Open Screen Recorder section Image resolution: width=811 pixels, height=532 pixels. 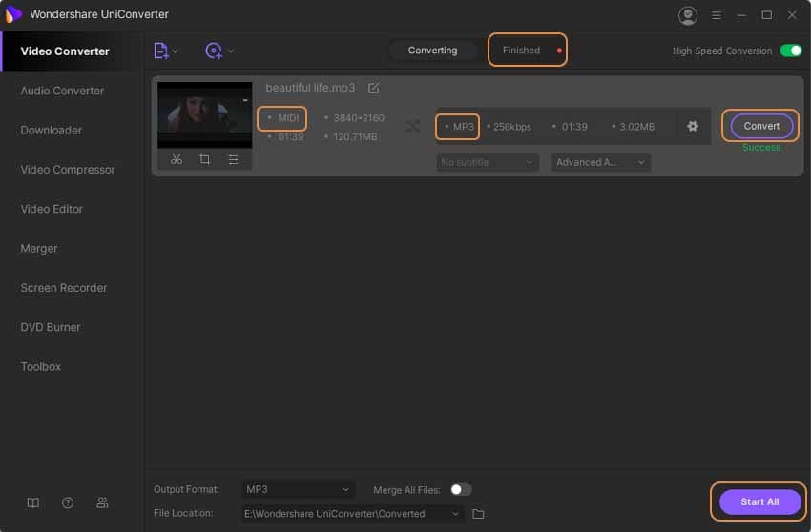pos(64,288)
